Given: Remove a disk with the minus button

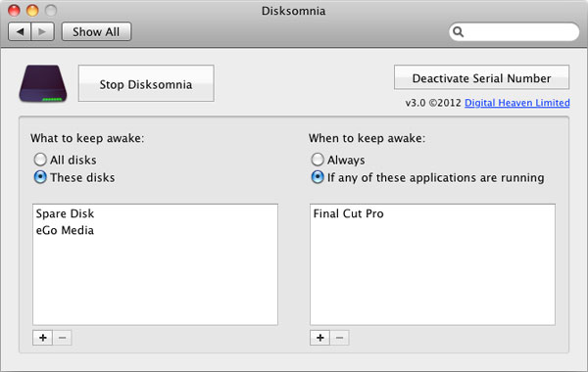Looking at the screenshot, I should click(63, 338).
